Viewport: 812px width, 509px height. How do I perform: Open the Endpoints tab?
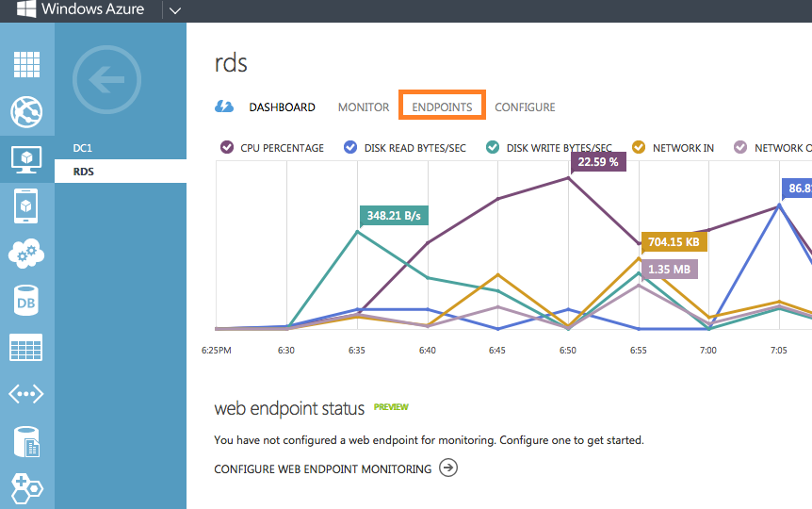[442, 107]
